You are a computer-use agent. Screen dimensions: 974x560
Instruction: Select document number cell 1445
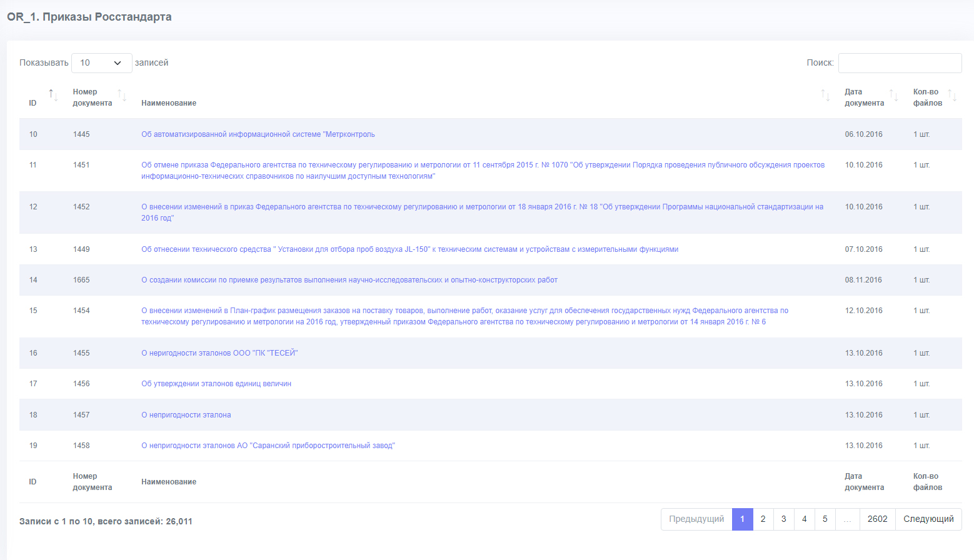81,134
